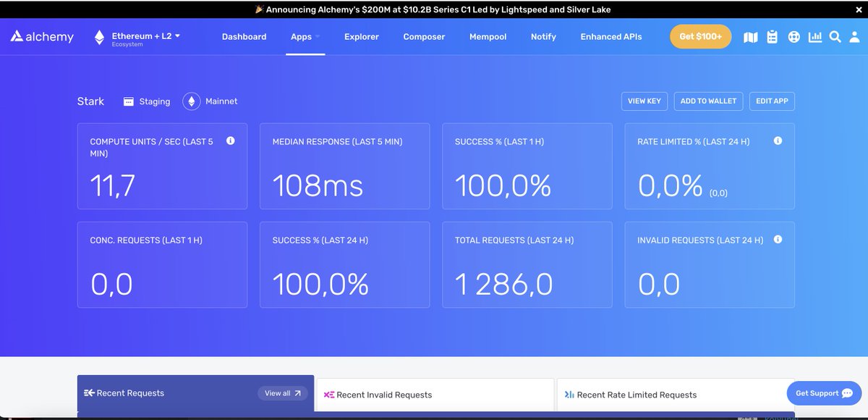Click the SUCCESS % (LAST 24 H) label
The height and width of the screenshot is (420, 868).
pyautogui.click(x=320, y=240)
